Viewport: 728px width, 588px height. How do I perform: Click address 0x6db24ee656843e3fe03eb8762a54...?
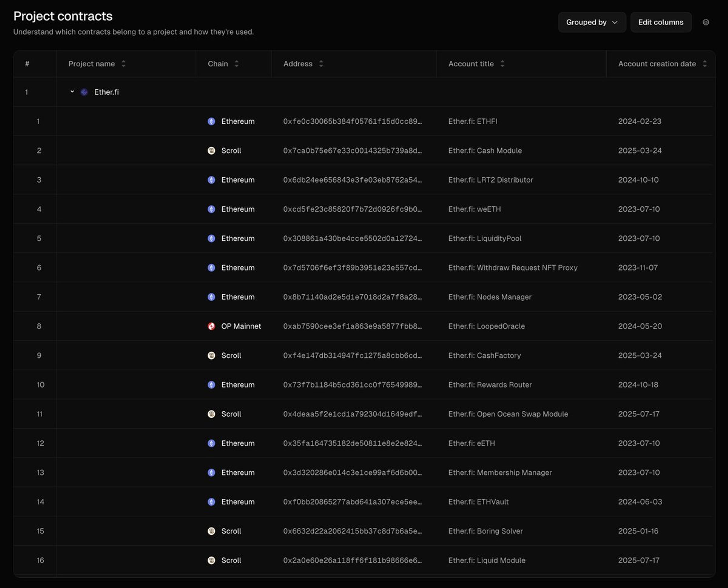[x=352, y=180]
